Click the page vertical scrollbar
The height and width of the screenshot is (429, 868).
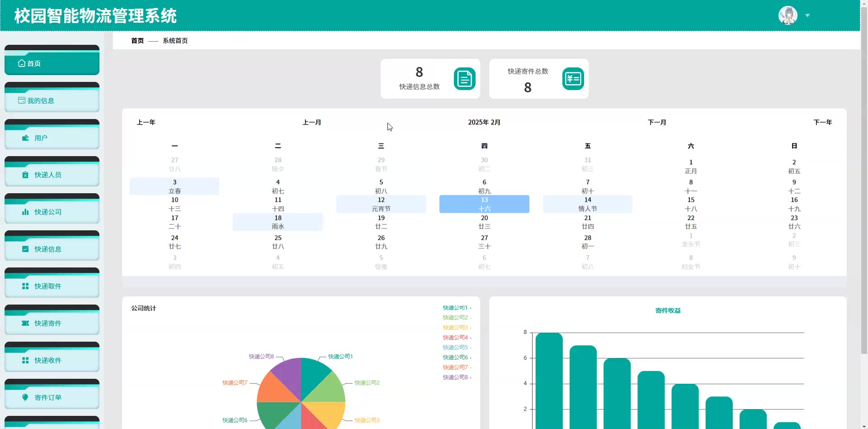pyautogui.click(x=864, y=181)
